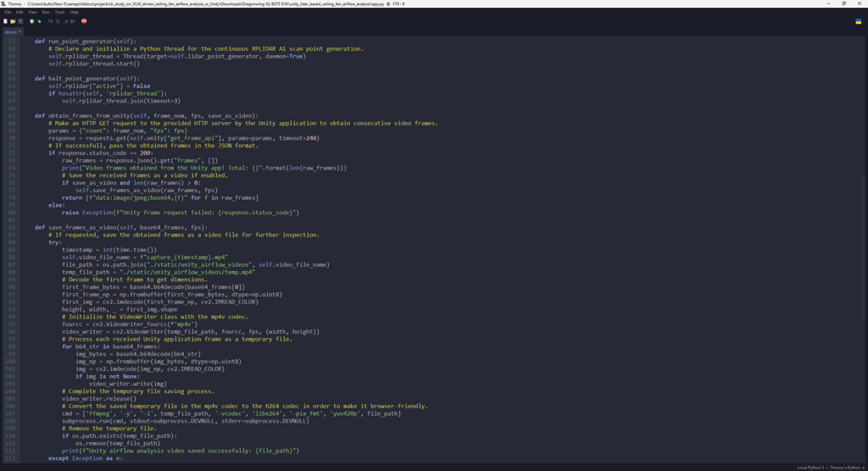This screenshot has height=471, width=868.
Task: Start debugging with the bug icon
Action: click(39, 21)
